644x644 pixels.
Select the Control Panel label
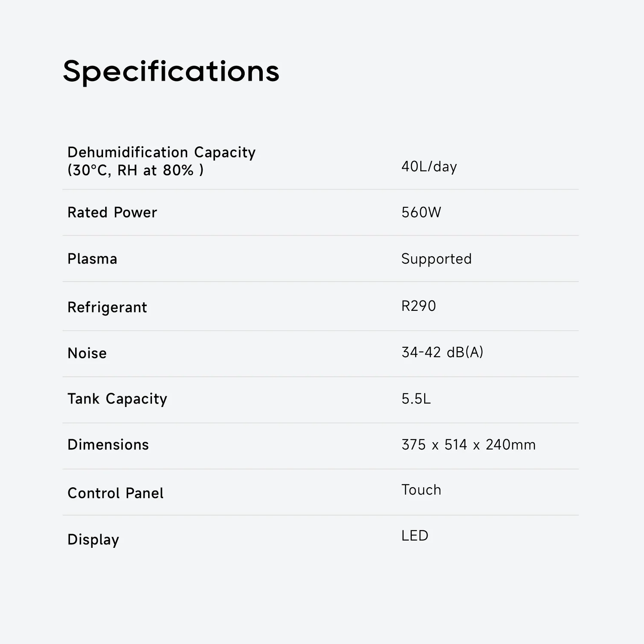pos(115,493)
